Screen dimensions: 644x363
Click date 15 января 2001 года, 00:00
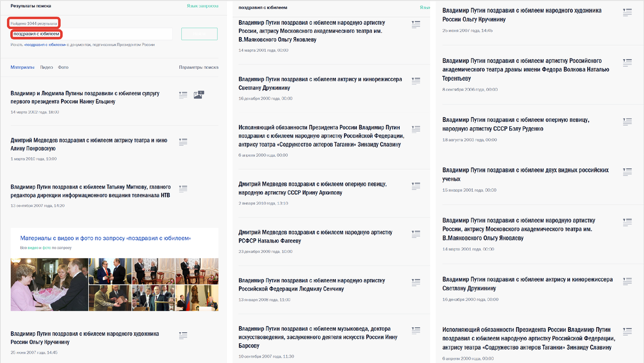click(470, 190)
